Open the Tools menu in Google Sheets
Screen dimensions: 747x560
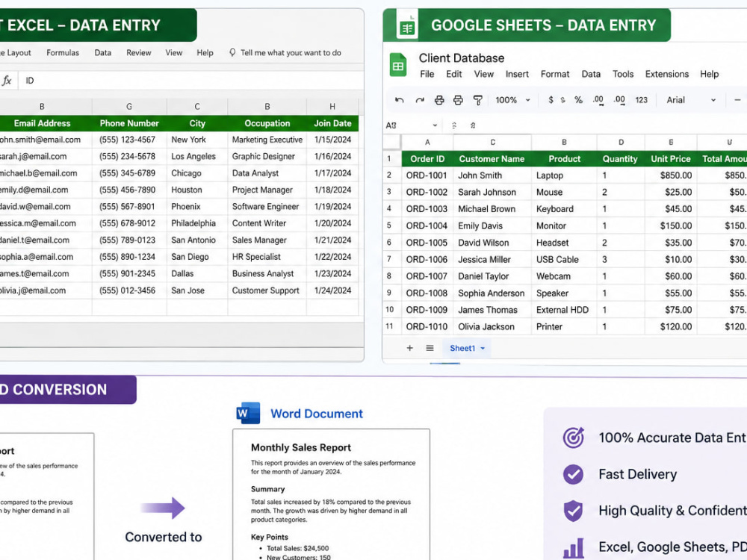click(x=623, y=74)
